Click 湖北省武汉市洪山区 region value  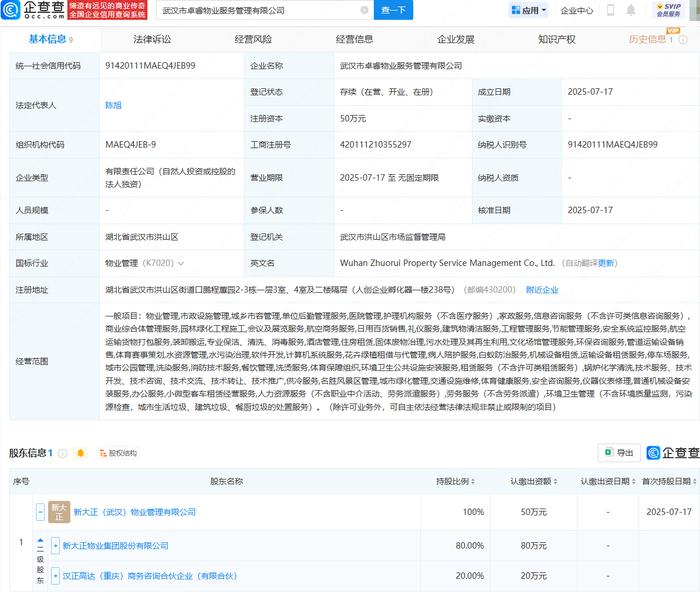tap(142, 237)
